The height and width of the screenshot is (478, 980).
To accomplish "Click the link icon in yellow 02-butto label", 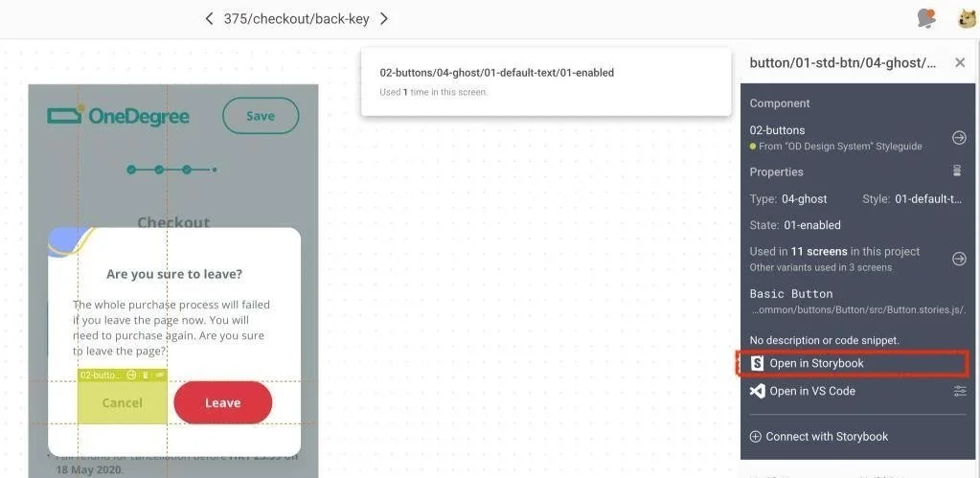I will tap(159, 375).
